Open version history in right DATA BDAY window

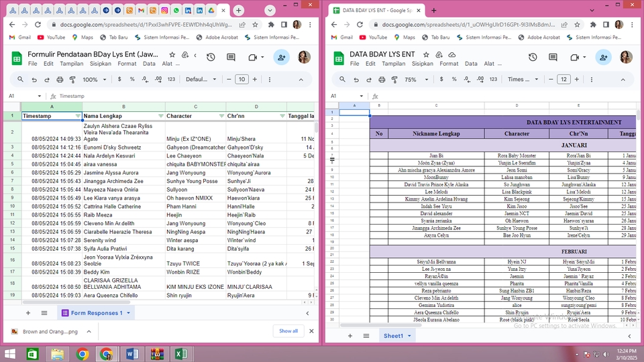click(x=533, y=58)
